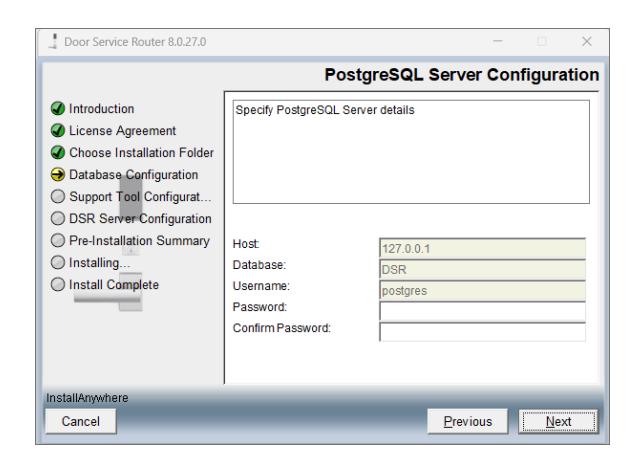Click the yellow arrow beside Database Configuration
642x464 pixels.
pos(58,174)
